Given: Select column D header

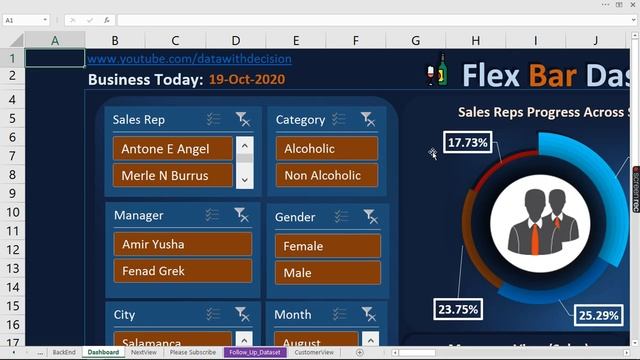Looking at the screenshot, I should click(236, 40).
